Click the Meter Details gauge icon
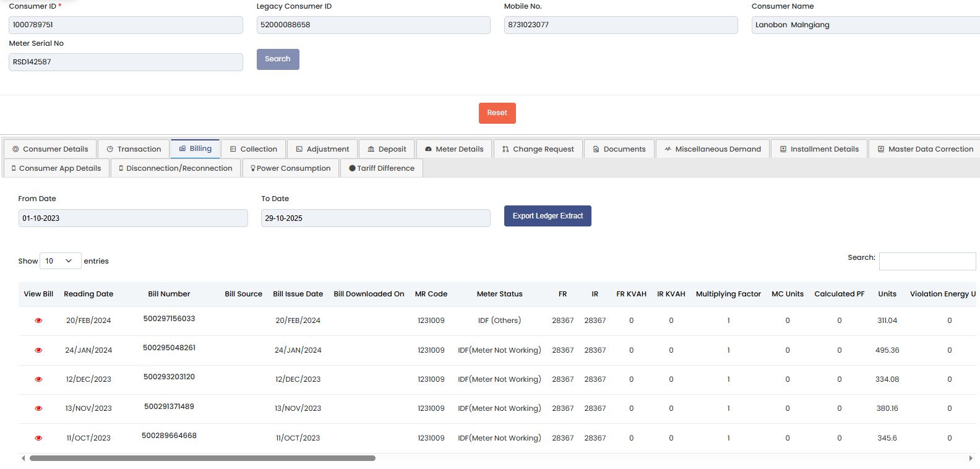Image resolution: width=980 pixels, height=469 pixels. (x=428, y=149)
